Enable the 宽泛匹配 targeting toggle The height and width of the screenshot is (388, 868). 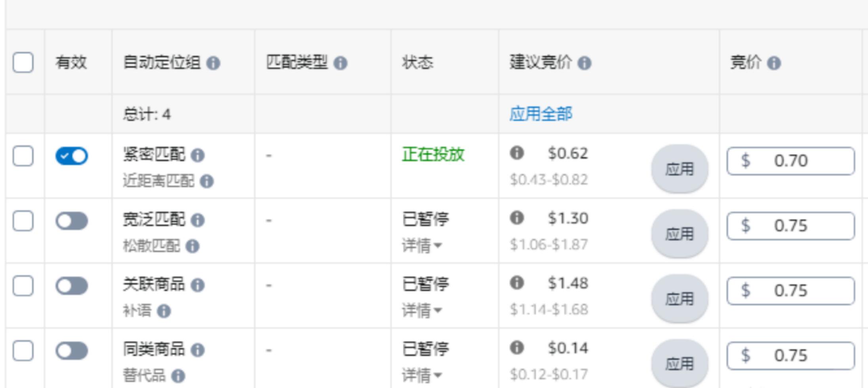coord(72,221)
